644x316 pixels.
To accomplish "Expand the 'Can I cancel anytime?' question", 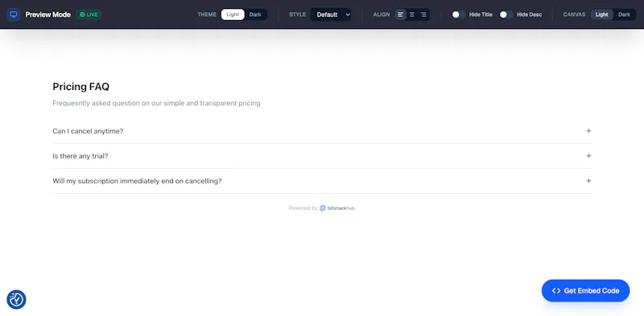I will 322,131.
